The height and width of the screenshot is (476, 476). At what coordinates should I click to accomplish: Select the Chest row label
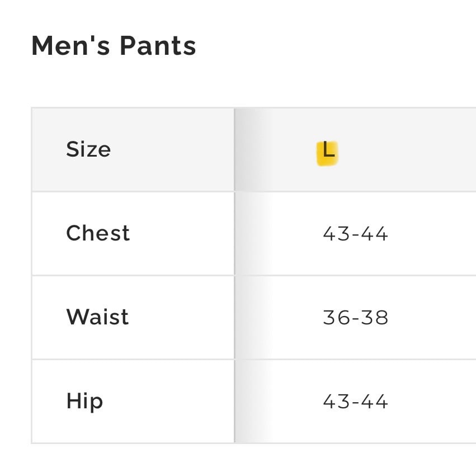(x=98, y=233)
